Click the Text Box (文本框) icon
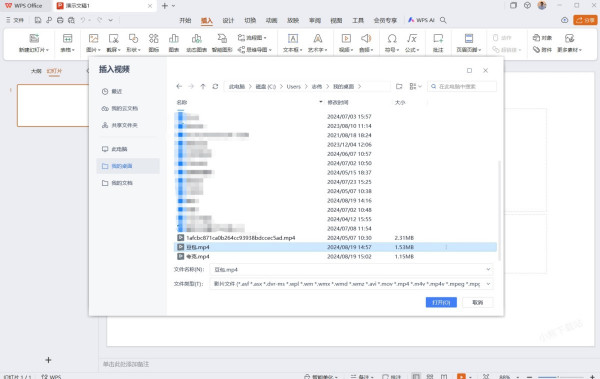The width and height of the screenshot is (600, 379). point(293,38)
